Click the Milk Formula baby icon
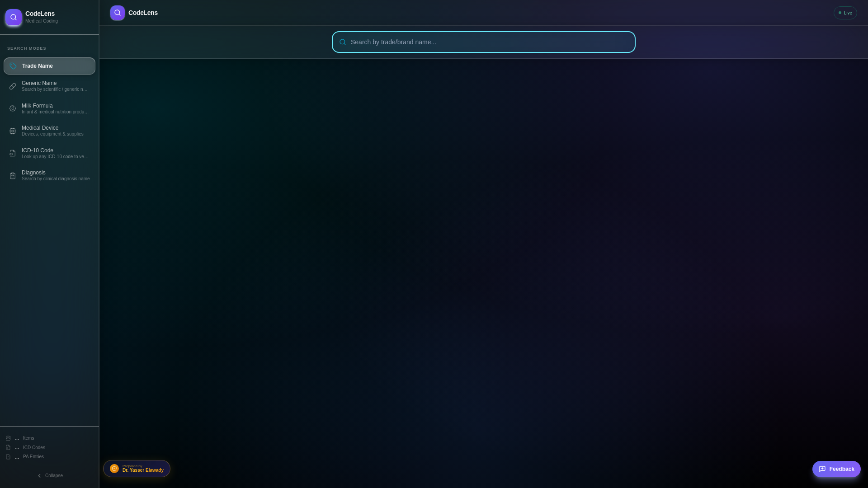This screenshot has width=868, height=488. pyautogui.click(x=13, y=108)
